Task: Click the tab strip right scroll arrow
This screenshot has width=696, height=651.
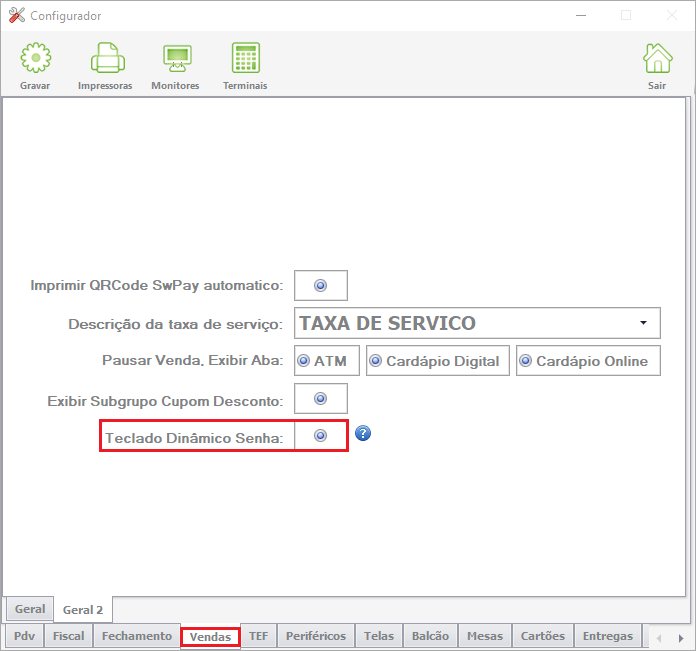Action: 681,638
